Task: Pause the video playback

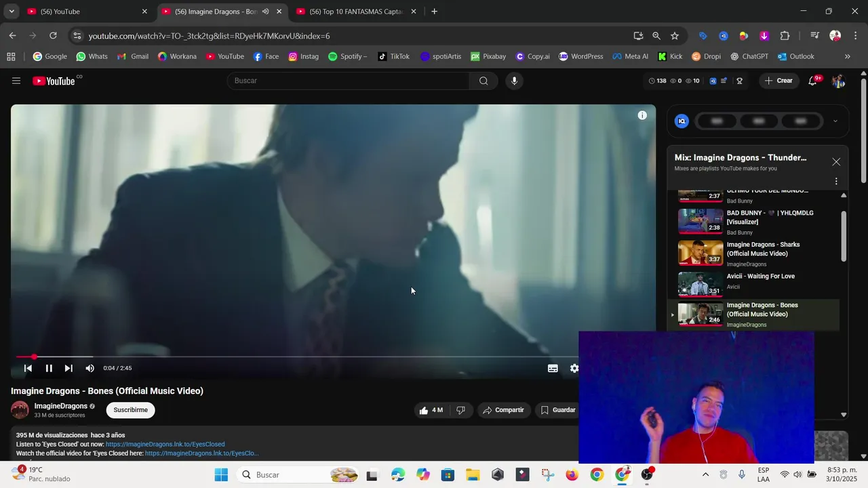Action: (49, 368)
